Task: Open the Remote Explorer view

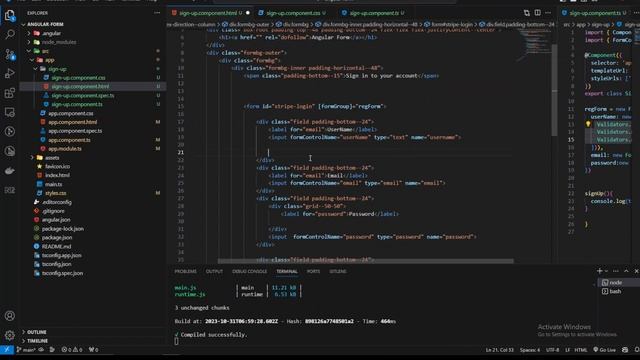Action: pos(10,112)
